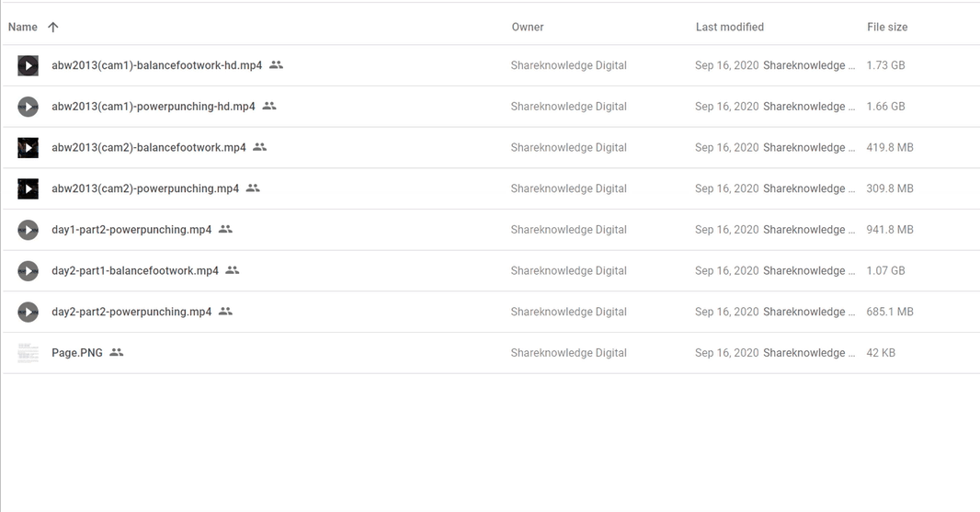
Task: Click the Owner column header
Action: 528,27
